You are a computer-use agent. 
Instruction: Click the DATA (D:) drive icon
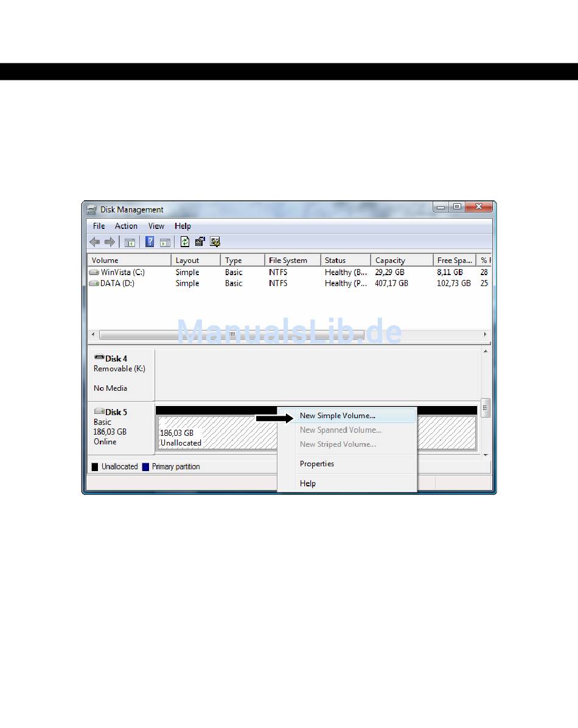94,283
